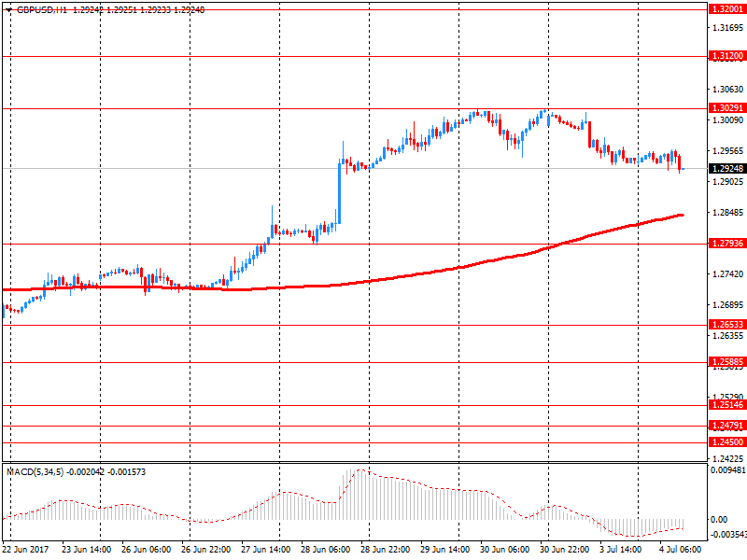Click the 1.29565 price scale value
The image size is (747, 560).
point(727,151)
